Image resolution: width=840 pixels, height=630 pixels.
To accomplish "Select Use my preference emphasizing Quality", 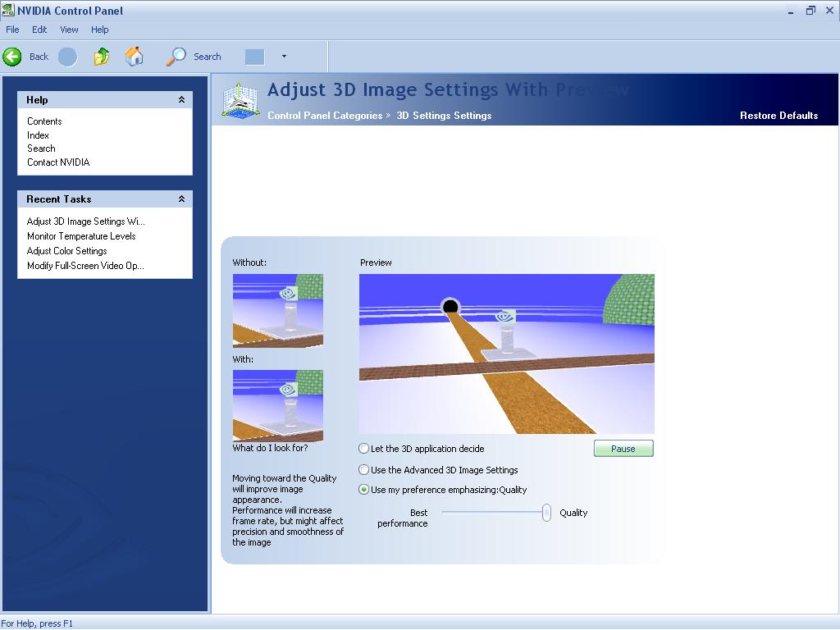I will [x=363, y=490].
